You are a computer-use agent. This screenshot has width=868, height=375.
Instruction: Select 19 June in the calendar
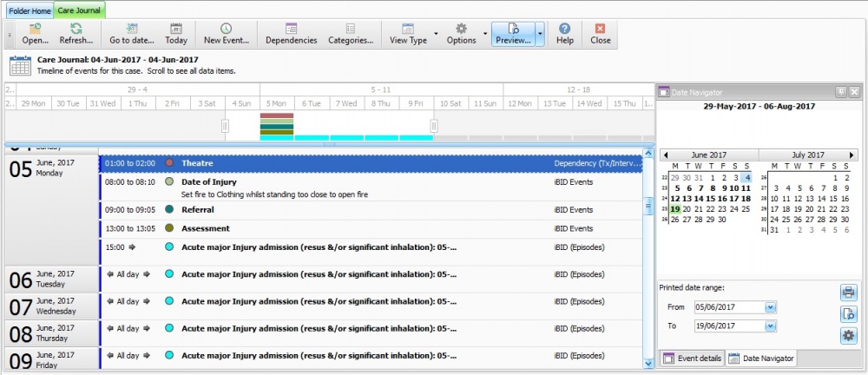[x=675, y=209]
